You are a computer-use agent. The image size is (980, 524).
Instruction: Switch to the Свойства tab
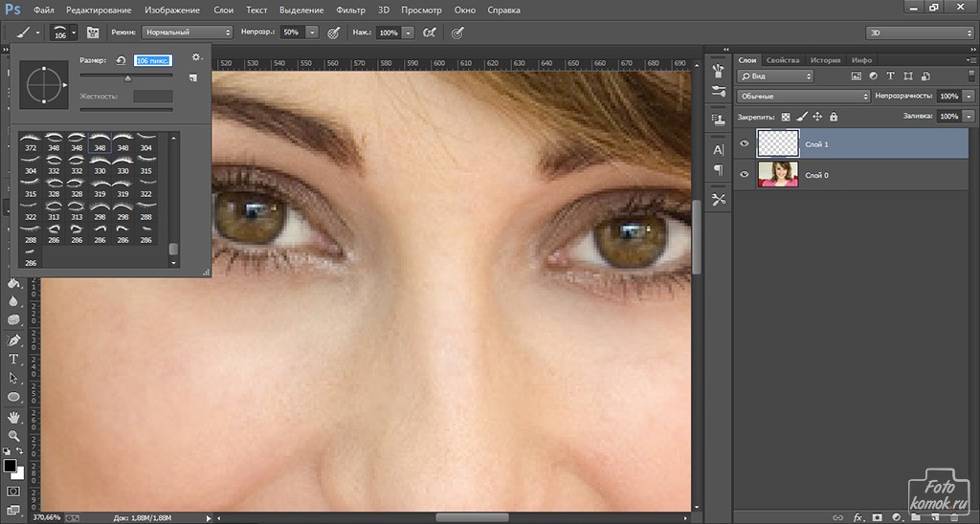[783, 60]
